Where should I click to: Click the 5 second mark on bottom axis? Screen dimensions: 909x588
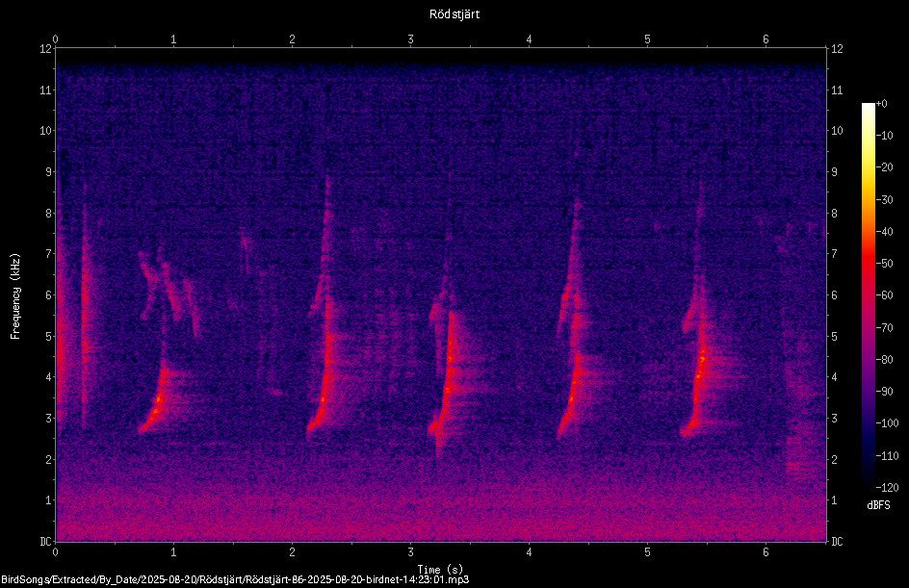[x=647, y=552]
